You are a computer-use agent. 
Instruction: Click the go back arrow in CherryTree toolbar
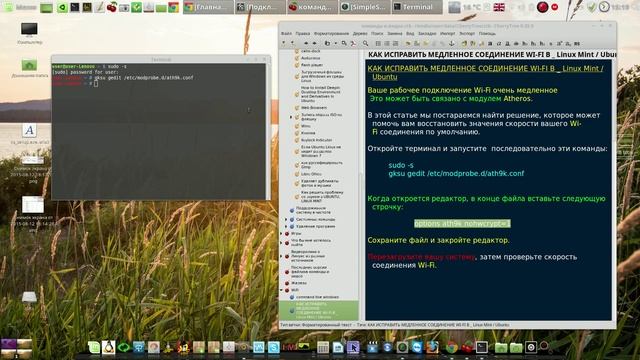click(x=306, y=43)
